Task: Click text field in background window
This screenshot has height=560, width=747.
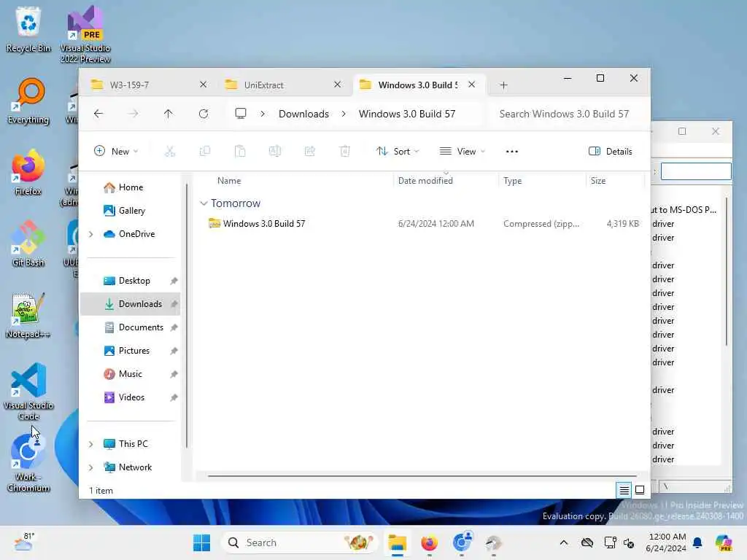Action: tap(696, 171)
